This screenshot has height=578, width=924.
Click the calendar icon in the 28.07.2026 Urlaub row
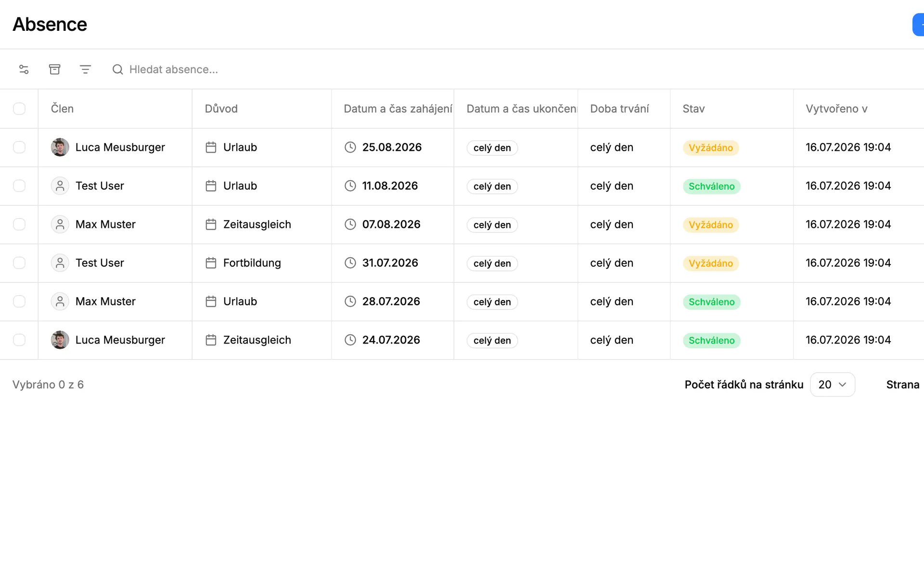coord(211,302)
